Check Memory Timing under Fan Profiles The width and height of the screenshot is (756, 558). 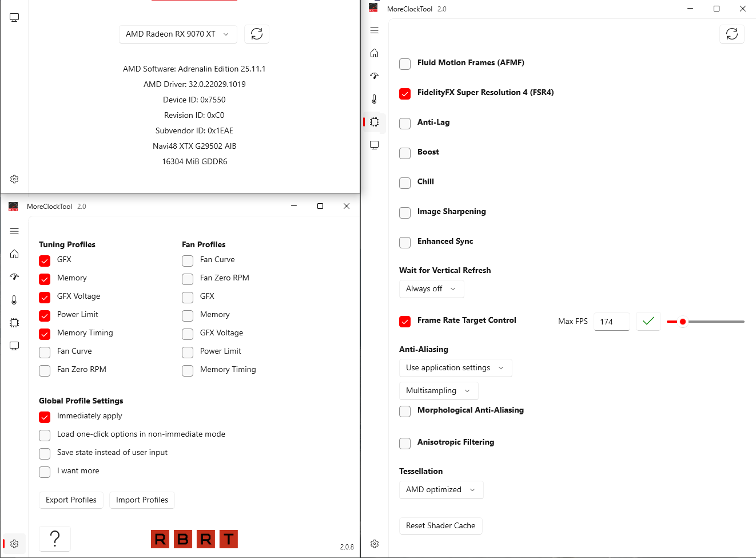tap(188, 370)
